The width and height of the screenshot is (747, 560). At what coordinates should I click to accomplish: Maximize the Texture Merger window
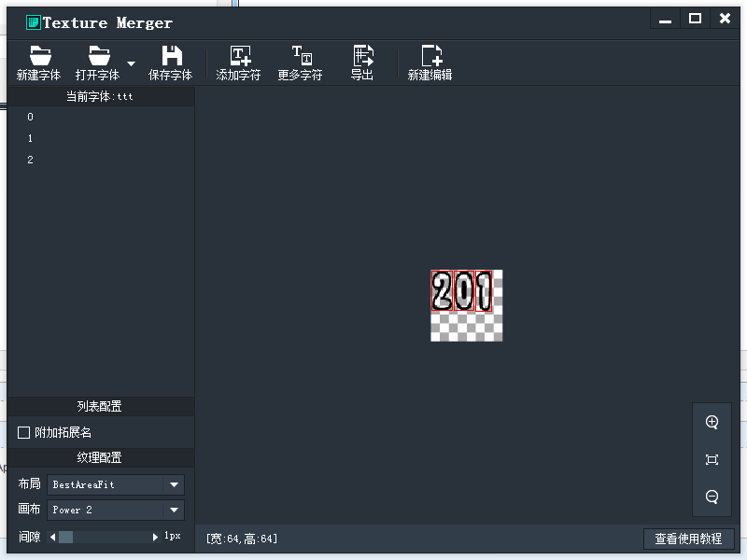coord(695,19)
